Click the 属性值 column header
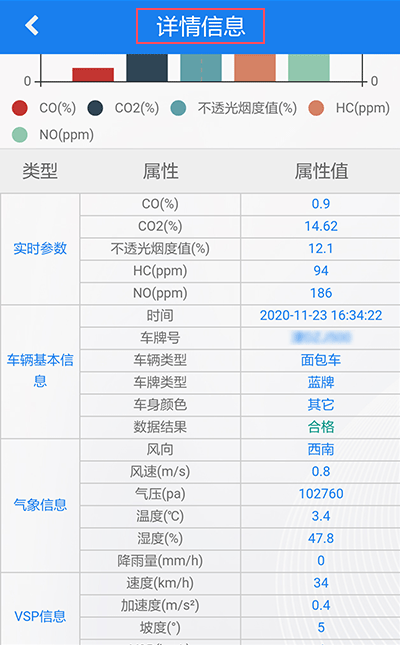The height and width of the screenshot is (645, 400). 321,171
